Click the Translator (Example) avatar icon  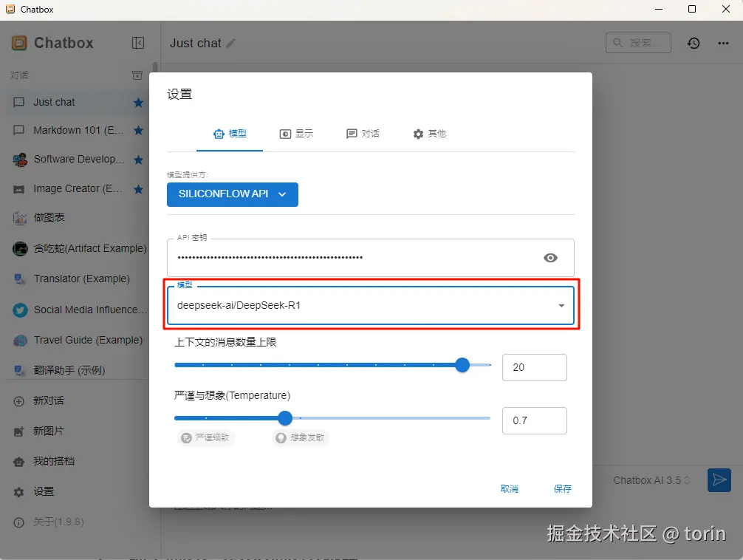tap(19, 279)
